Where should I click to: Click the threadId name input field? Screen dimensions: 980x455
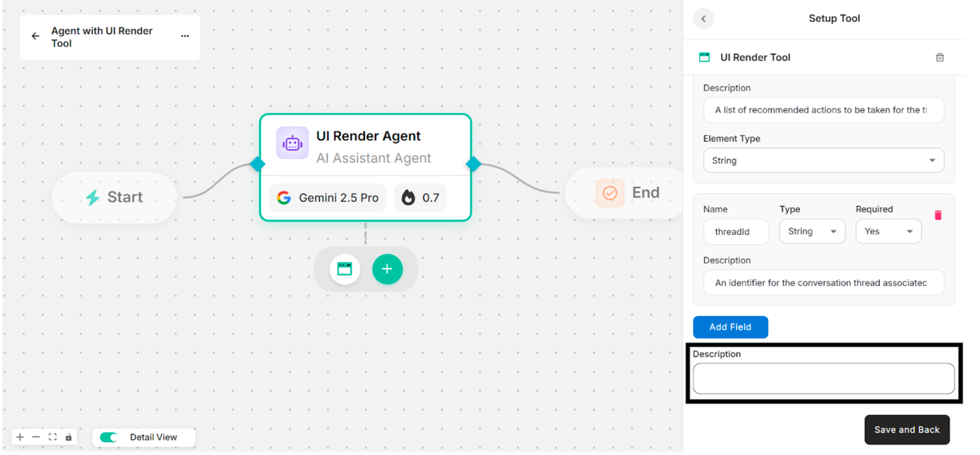(736, 232)
